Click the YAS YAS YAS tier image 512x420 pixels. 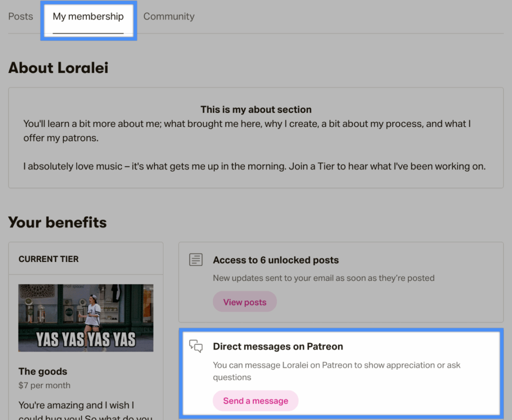(x=86, y=318)
